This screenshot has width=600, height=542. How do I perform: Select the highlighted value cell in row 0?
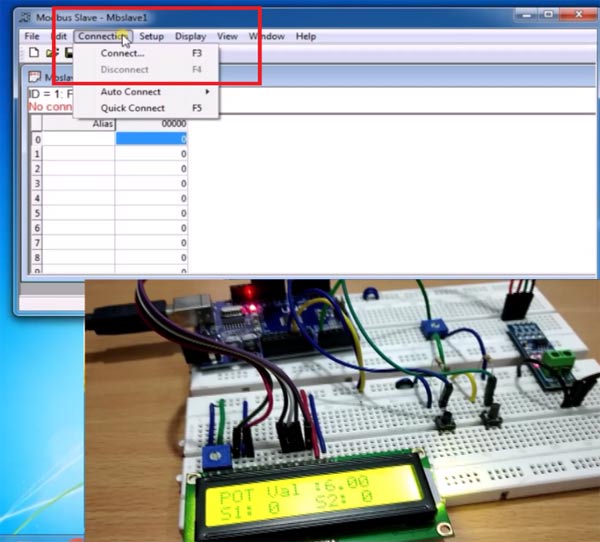[x=151, y=139]
